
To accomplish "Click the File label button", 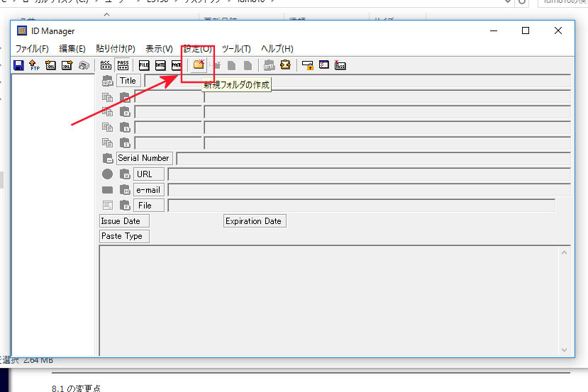I will [x=148, y=206].
